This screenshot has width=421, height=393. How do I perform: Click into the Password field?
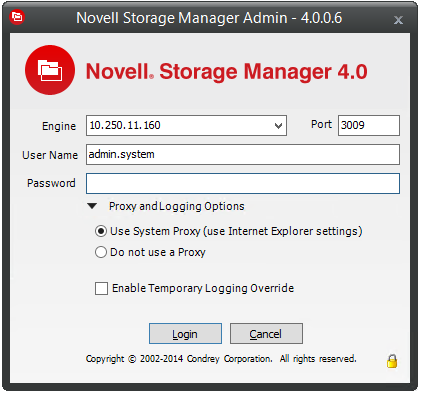pyautogui.click(x=243, y=183)
